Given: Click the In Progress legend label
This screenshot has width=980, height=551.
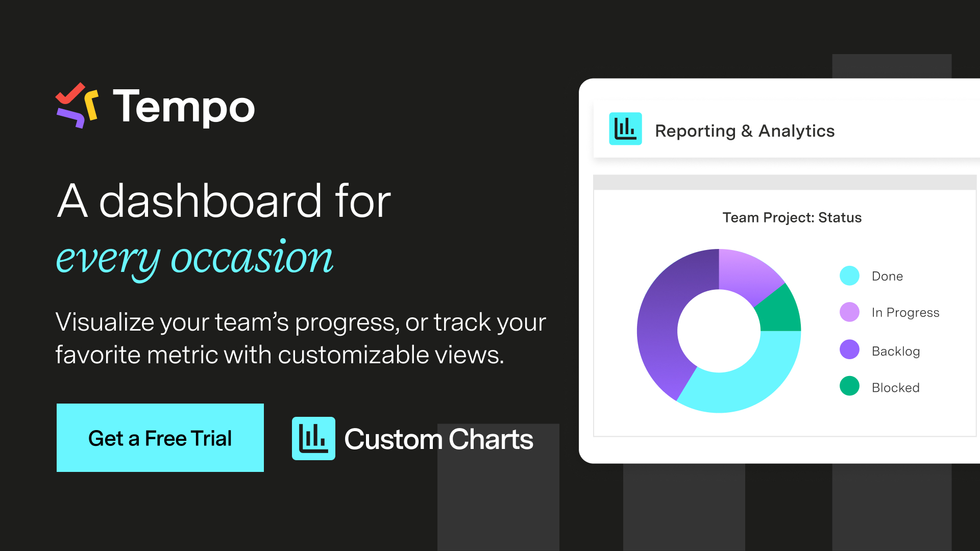Looking at the screenshot, I should pos(905,313).
